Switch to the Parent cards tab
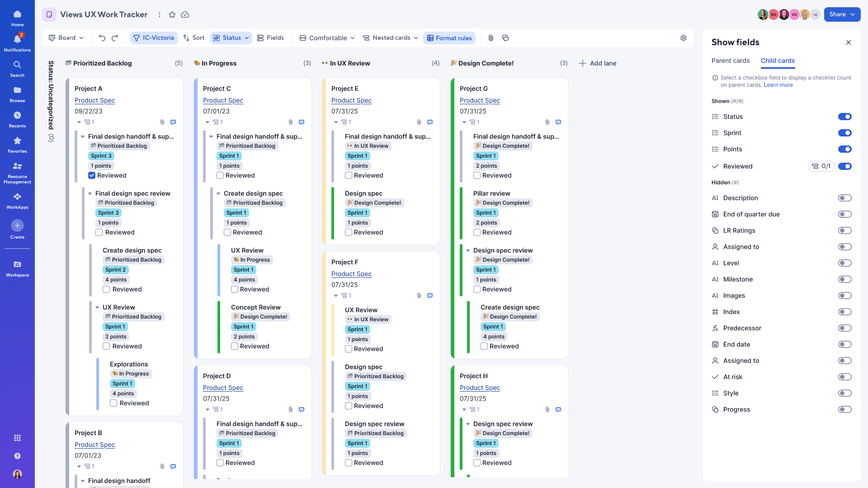The image size is (868, 488). 731,61
